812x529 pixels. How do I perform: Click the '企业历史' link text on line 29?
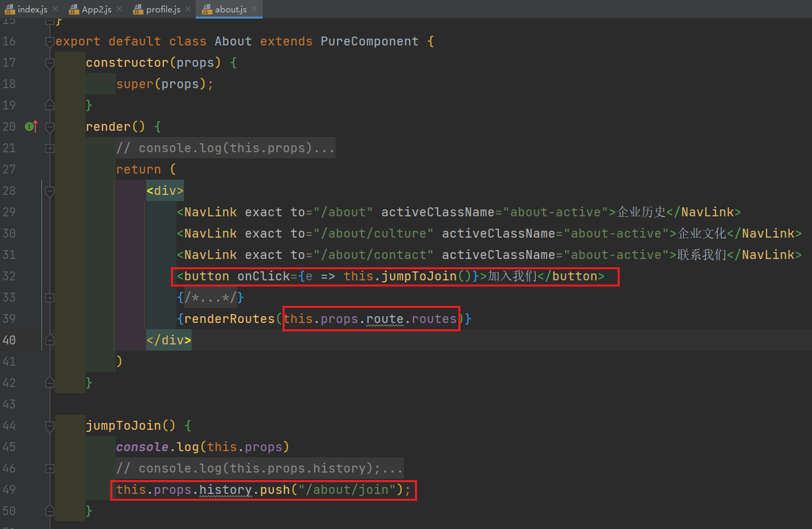click(x=641, y=212)
